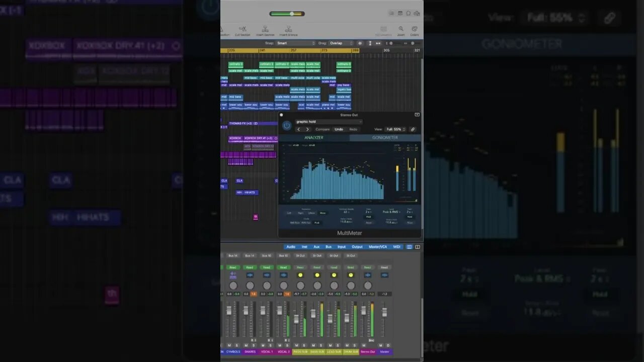Go to previous MultiMeter preset arrow

(x=298, y=129)
